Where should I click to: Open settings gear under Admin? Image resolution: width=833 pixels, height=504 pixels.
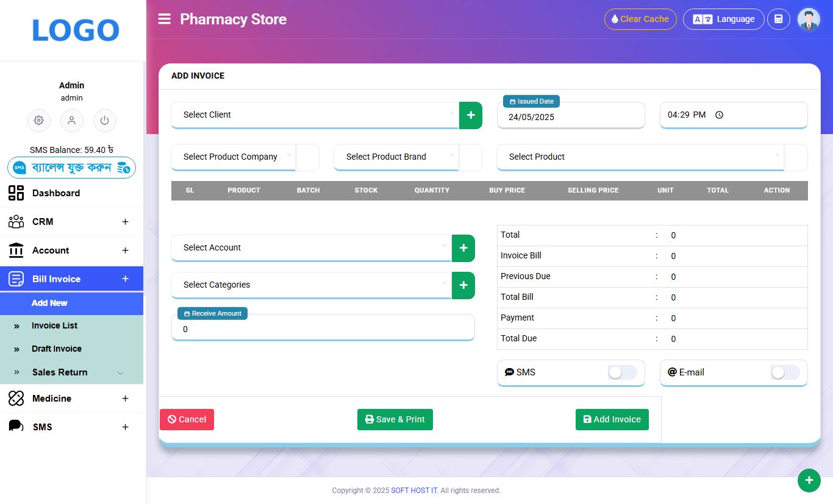39,120
